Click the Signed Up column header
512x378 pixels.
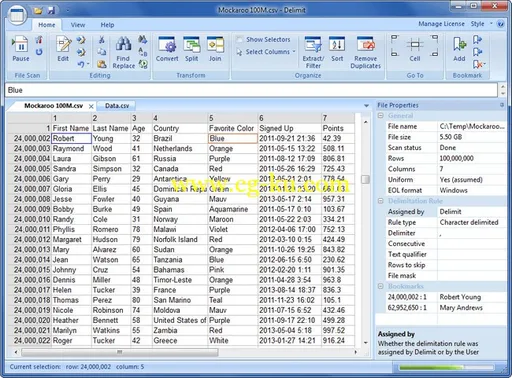pyautogui.click(x=289, y=128)
